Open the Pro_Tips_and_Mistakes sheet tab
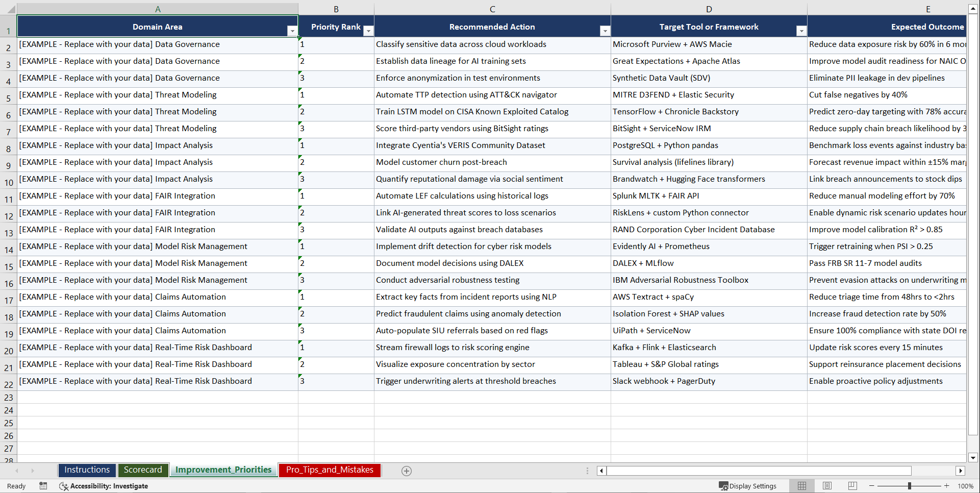Screen dimensions: 980x493 (330, 470)
